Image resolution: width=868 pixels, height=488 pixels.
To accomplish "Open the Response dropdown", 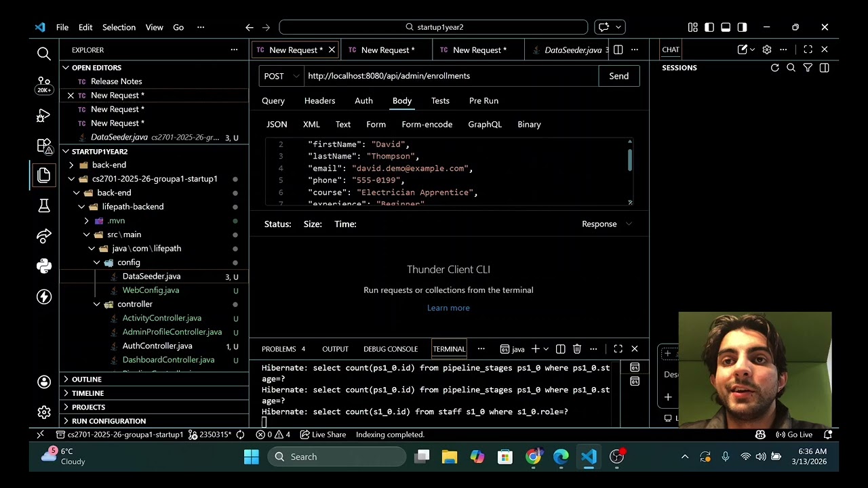I will click(x=606, y=224).
